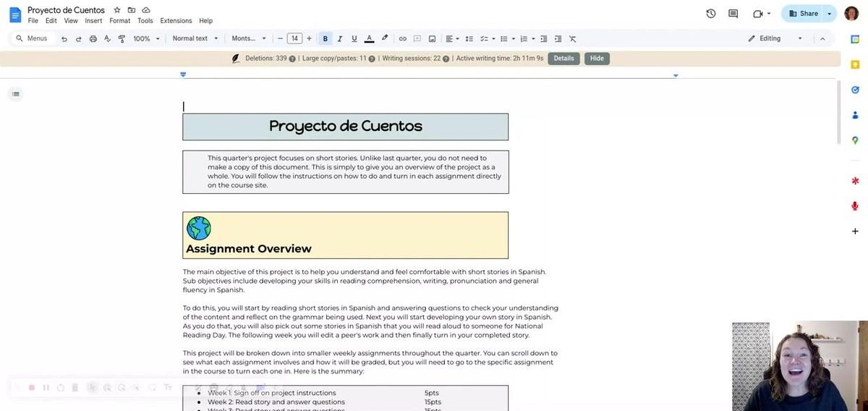Run spelling and grammar check

click(107, 38)
